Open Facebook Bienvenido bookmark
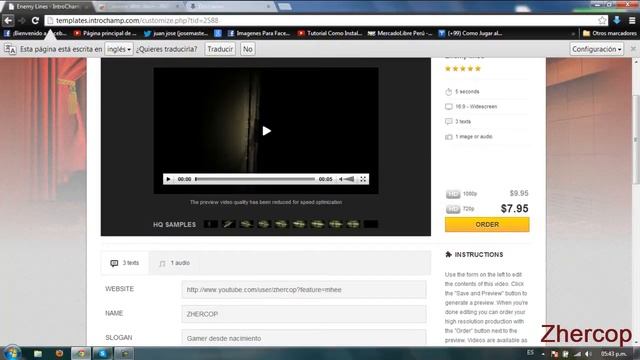This screenshot has width=640, height=360. [35, 33]
